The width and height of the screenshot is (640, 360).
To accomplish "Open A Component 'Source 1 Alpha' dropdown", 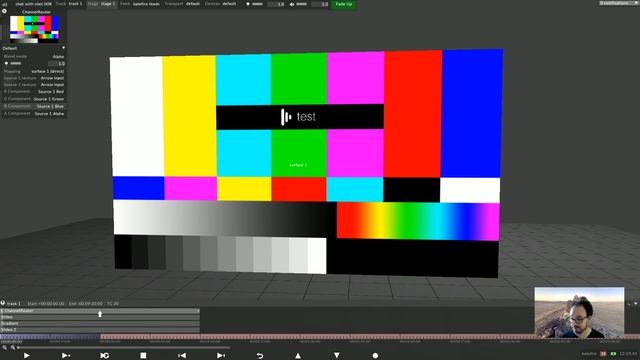I will [x=34, y=113].
